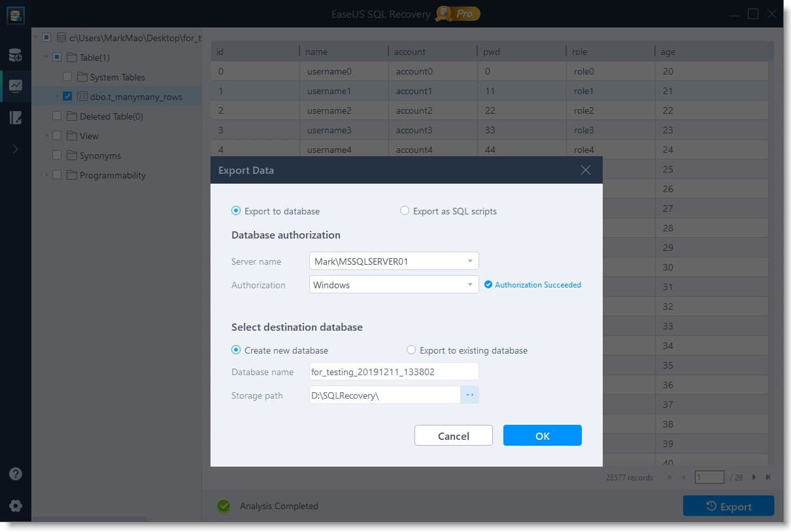Open the settings gear icon

(16, 506)
